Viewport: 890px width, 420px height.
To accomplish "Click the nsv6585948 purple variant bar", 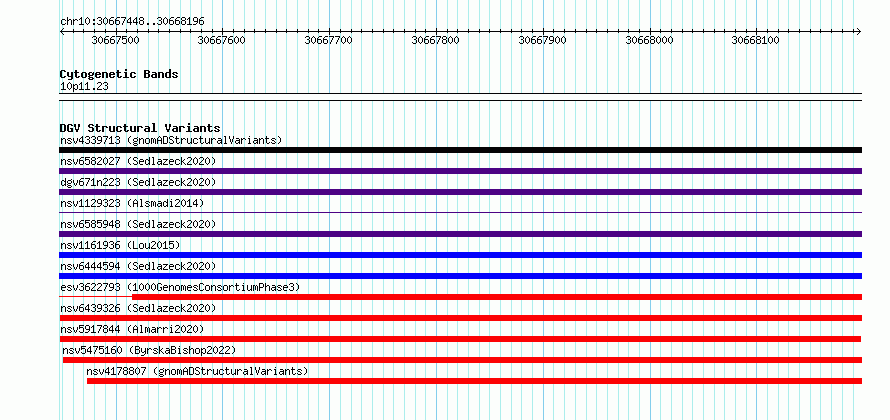I will (460, 234).
